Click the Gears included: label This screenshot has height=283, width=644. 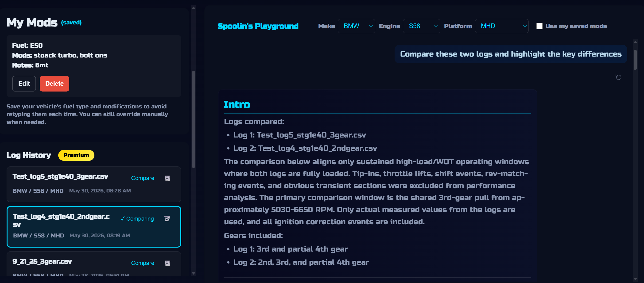pos(253,236)
